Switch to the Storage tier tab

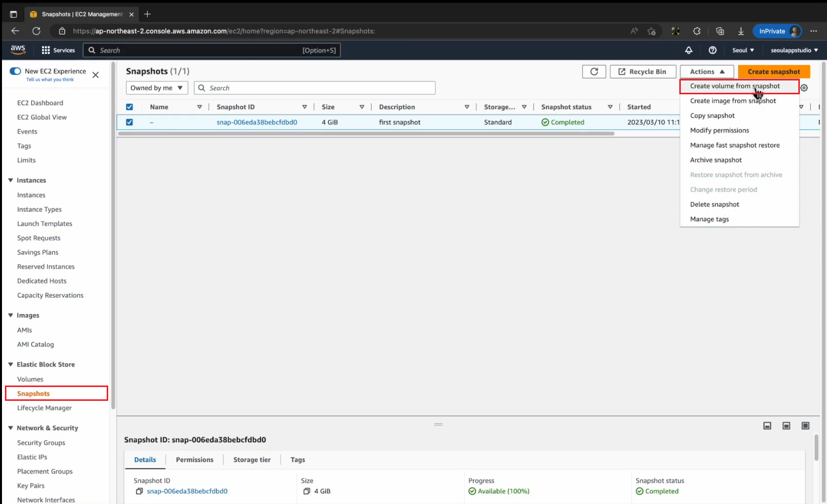[252, 460]
